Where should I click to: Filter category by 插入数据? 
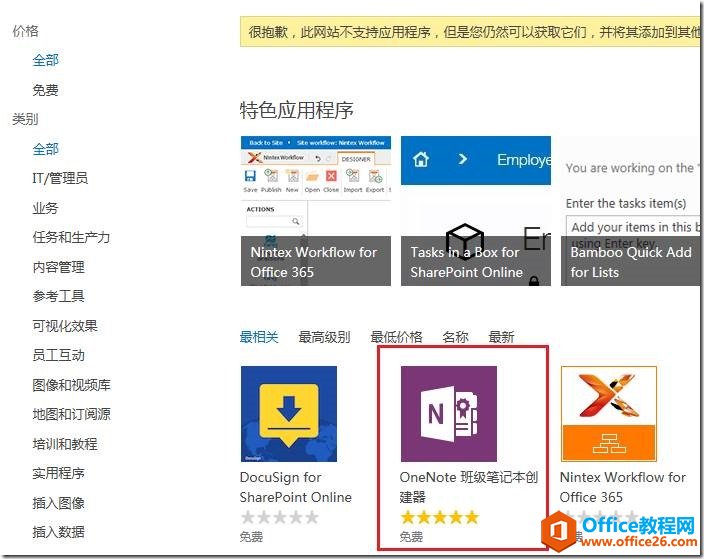click(58, 532)
